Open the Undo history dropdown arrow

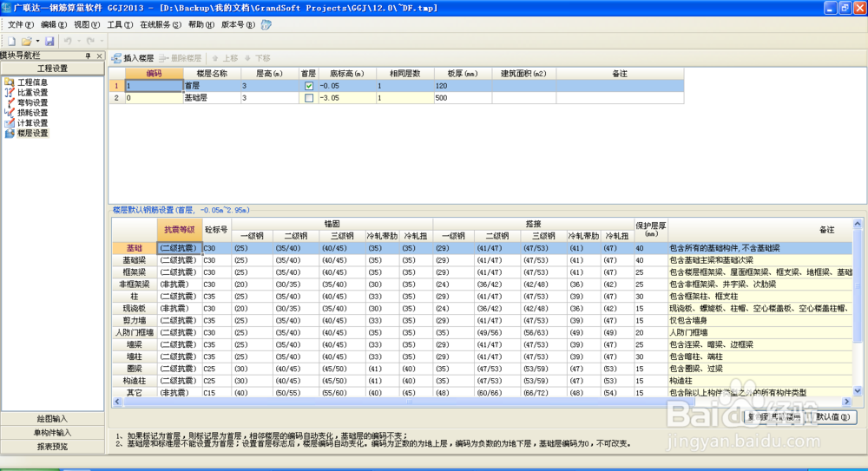[x=79, y=41]
